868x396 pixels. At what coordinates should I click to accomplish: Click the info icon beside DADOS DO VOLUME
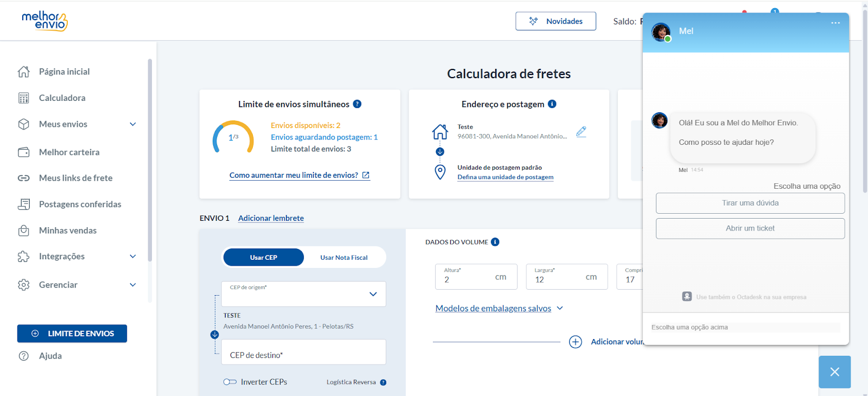click(x=495, y=242)
